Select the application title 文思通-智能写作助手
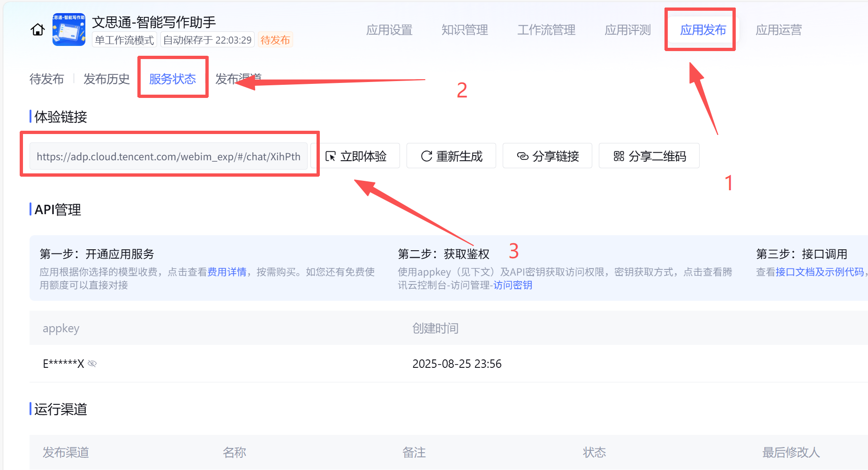The width and height of the screenshot is (868, 470). tap(154, 22)
